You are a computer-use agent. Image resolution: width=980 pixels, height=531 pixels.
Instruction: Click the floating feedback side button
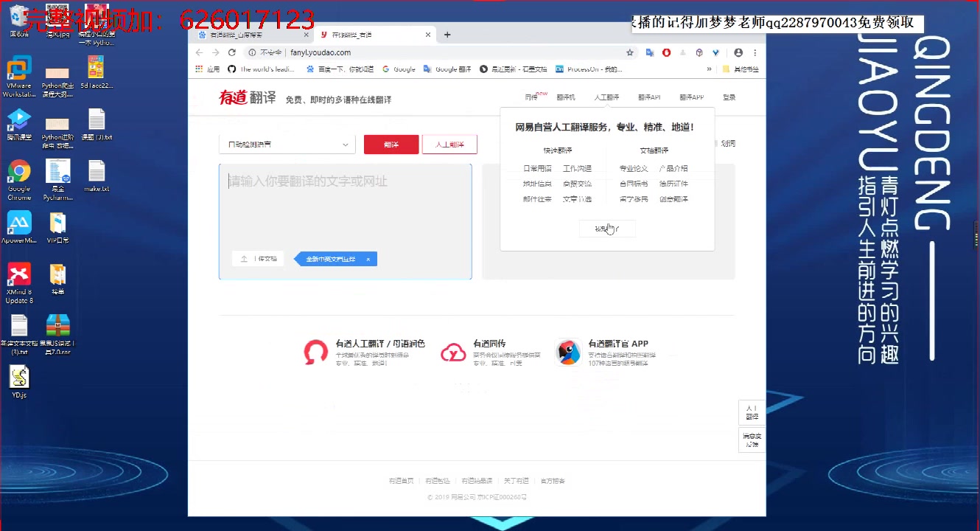click(752, 440)
